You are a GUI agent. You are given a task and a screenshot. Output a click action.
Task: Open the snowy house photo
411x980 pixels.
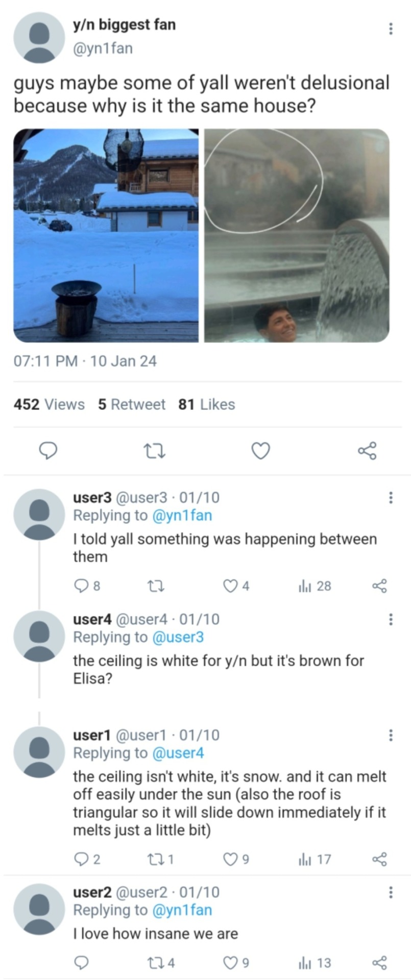[x=106, y=235]
